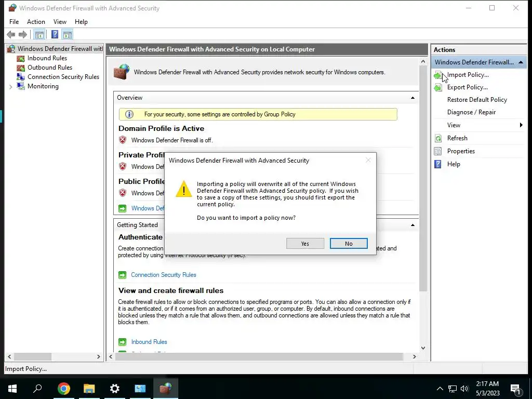Viewport: 532px width, 399px height.
Task: Confirm import by clicking Yes
Action: click(305, 244)
